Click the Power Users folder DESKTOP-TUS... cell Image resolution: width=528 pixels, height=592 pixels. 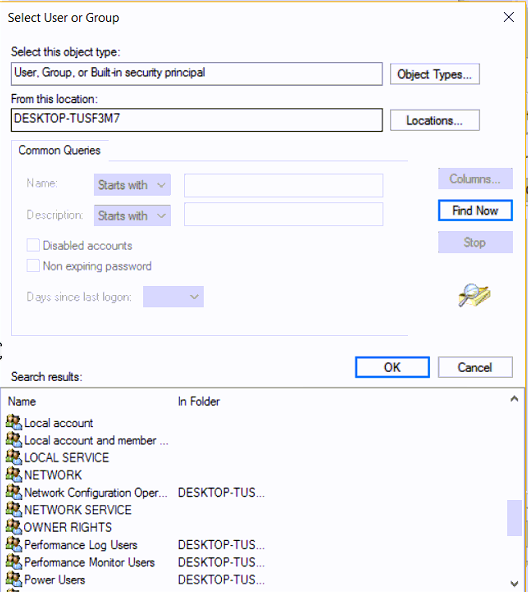[x=221, y=580]
